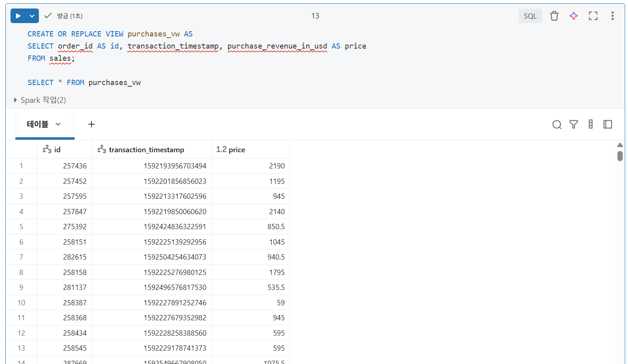
Task: Click the price column header
Action: pos(251,149)
